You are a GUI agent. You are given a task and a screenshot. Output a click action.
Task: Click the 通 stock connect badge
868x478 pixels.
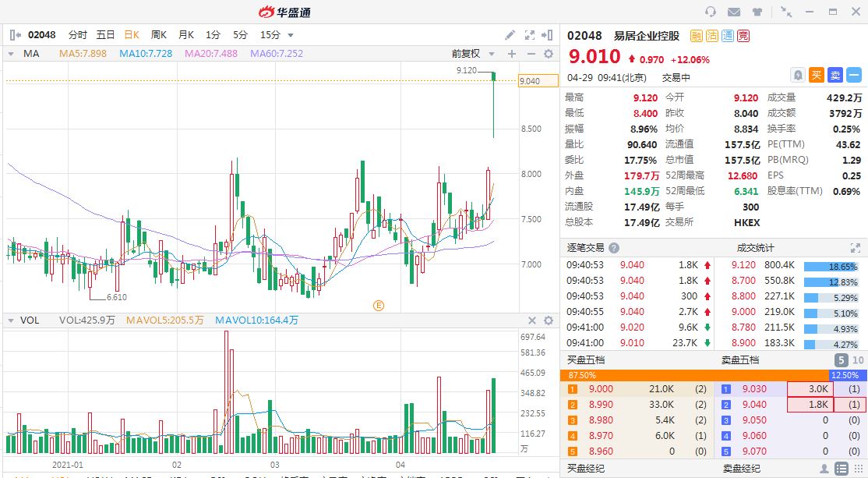pos(728,36)
